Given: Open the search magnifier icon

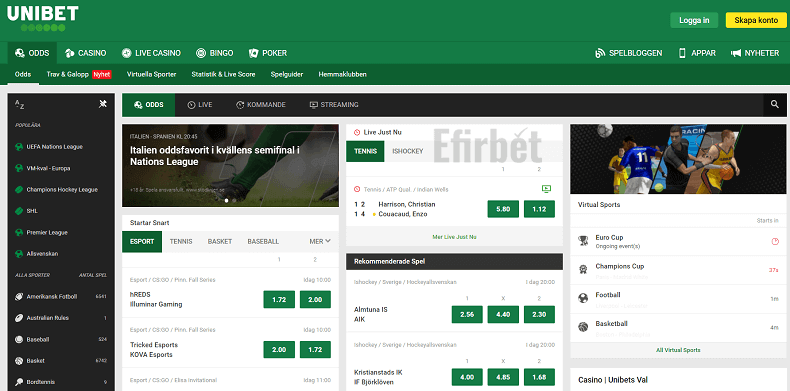Looking at the screenshot, I should coord(775,104).
